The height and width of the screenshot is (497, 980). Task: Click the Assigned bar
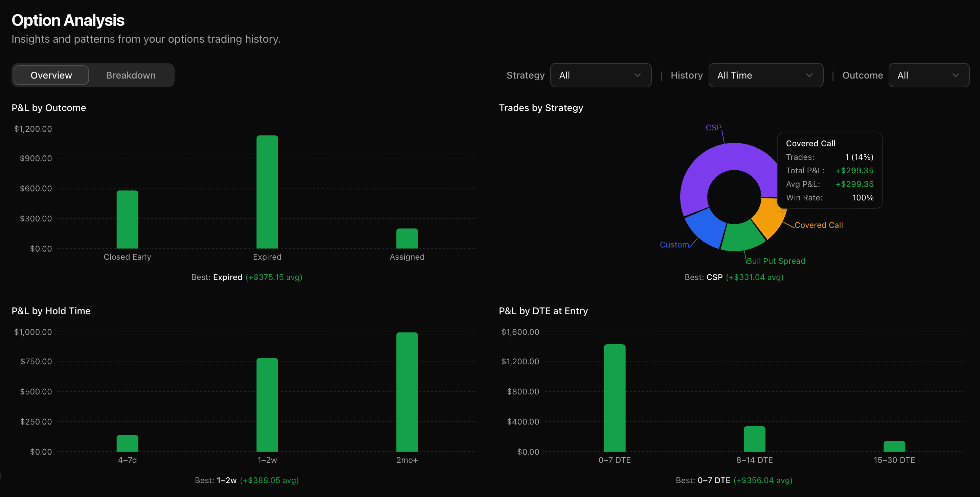(x=407, y=238)
